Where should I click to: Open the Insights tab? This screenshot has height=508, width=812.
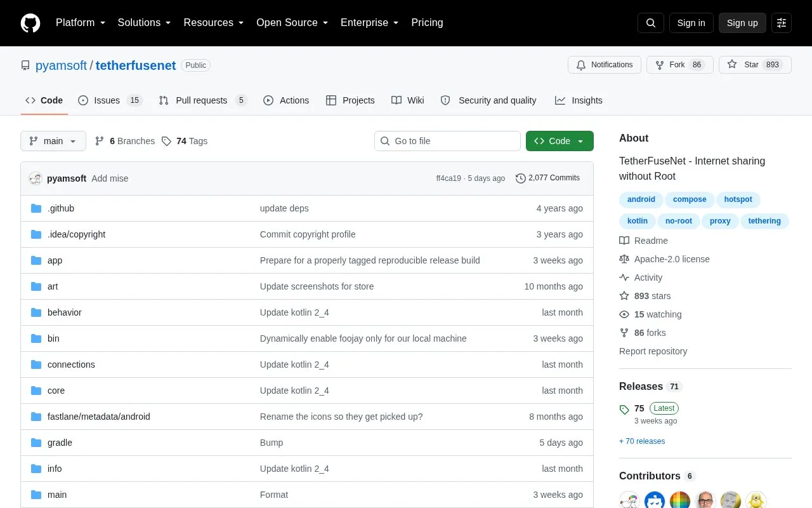pos(579,100)
